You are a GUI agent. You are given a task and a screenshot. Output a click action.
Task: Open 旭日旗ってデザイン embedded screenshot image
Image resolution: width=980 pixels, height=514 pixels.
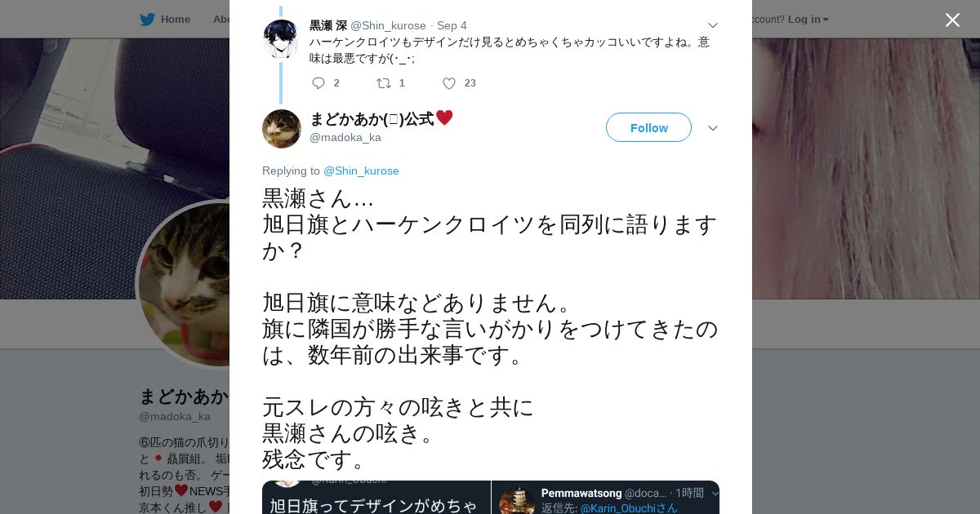coord(376,497)
